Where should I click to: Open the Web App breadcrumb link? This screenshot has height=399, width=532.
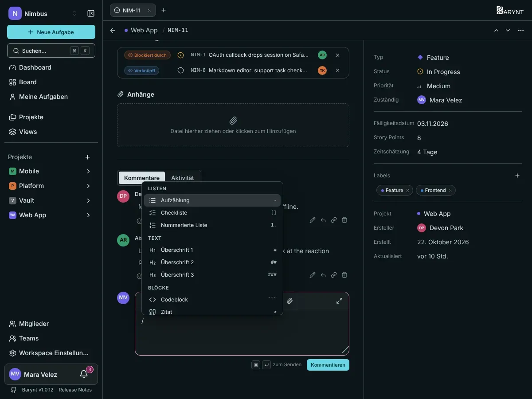pyautogui.click(x=144, y=30)
